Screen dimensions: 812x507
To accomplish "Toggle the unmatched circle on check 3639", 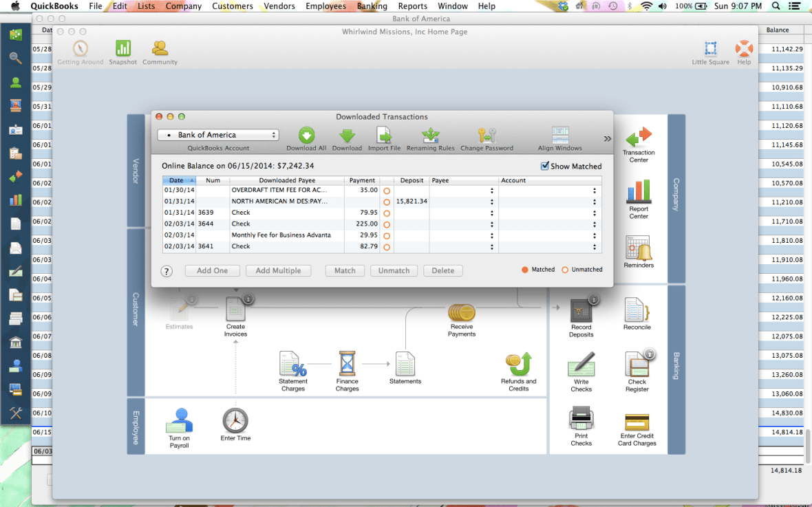I will click(386, 212).
